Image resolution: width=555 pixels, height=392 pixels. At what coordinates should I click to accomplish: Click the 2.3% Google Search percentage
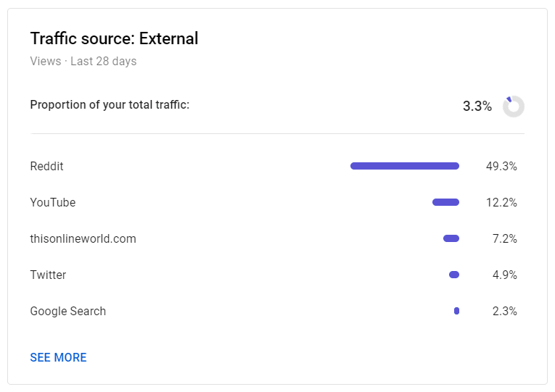click(x=504, y=311)
